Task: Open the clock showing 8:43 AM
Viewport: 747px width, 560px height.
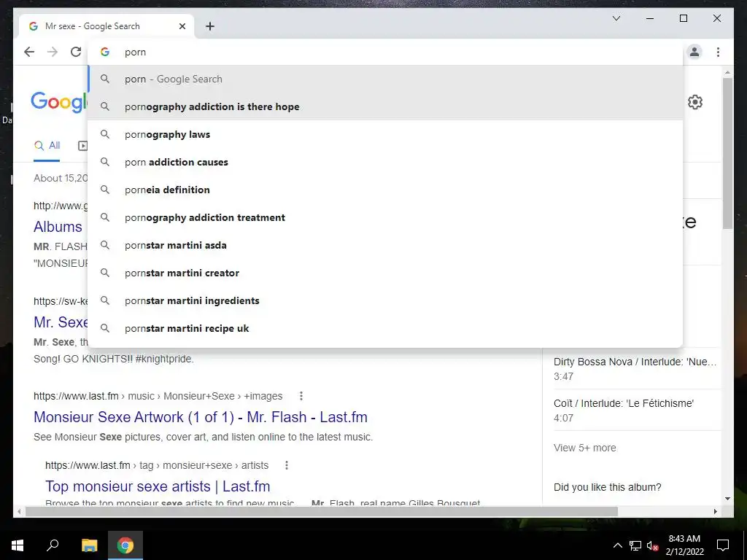Action: tap(684, 545)
